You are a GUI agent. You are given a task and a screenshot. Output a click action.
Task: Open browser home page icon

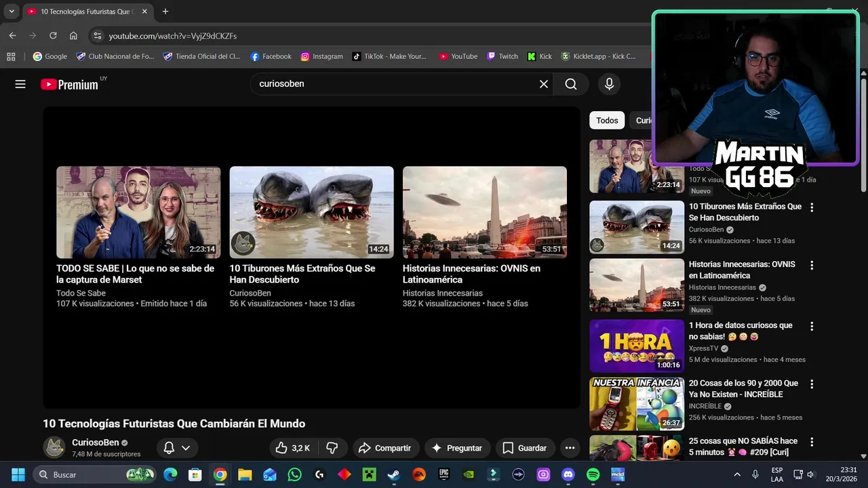point(73,35)
